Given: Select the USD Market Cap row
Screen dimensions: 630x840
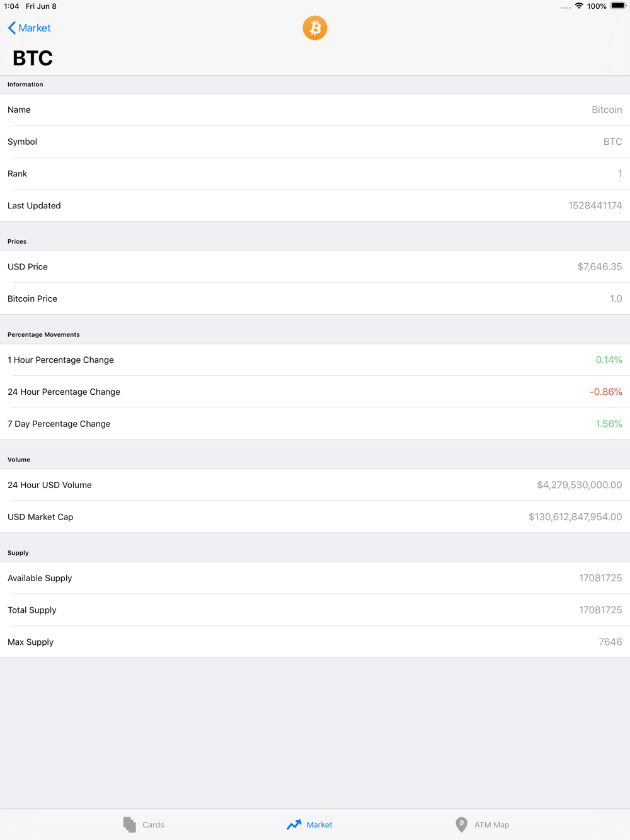Looking at the screenshot, I should tap(315, 517).
